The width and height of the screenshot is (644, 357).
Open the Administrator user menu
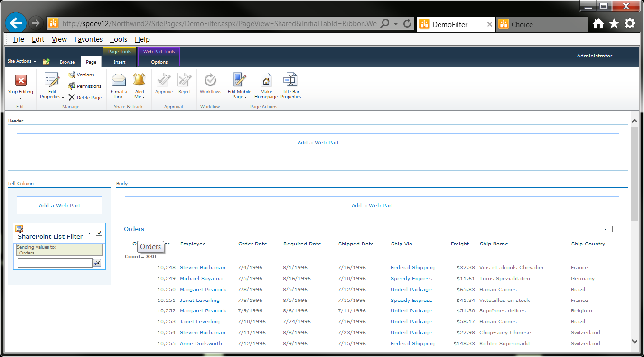[x=597, y=56]
